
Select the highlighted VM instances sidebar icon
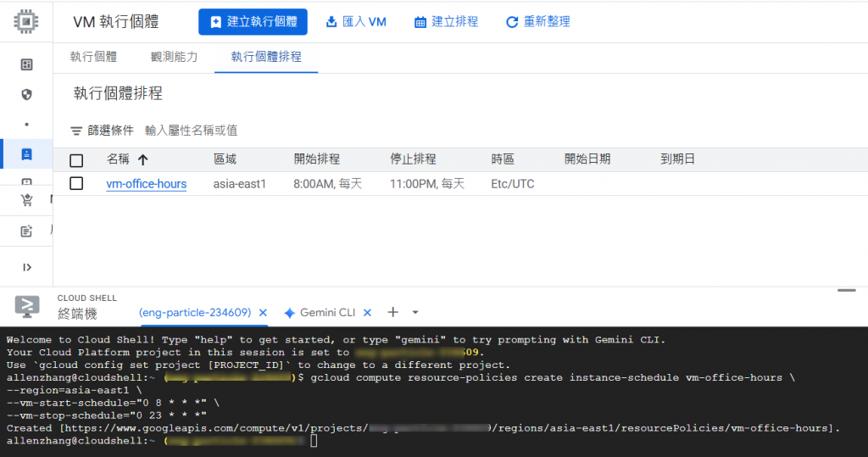[x=26, y=154]
